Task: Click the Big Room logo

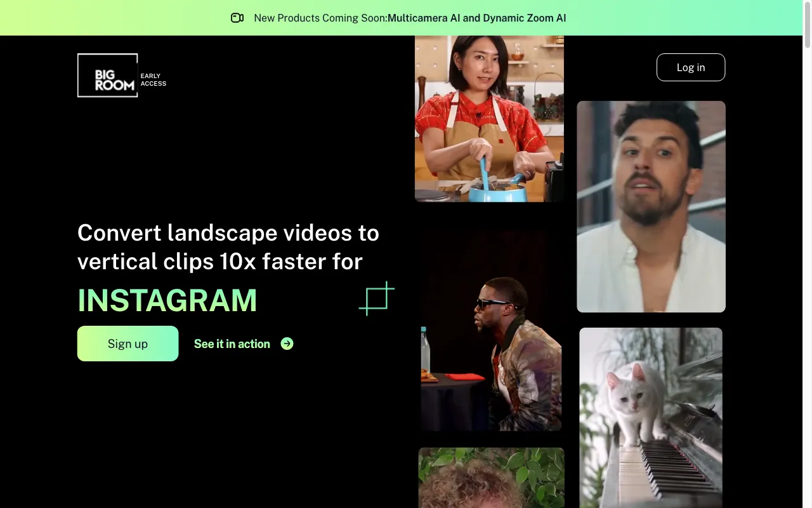Action: 107,76
